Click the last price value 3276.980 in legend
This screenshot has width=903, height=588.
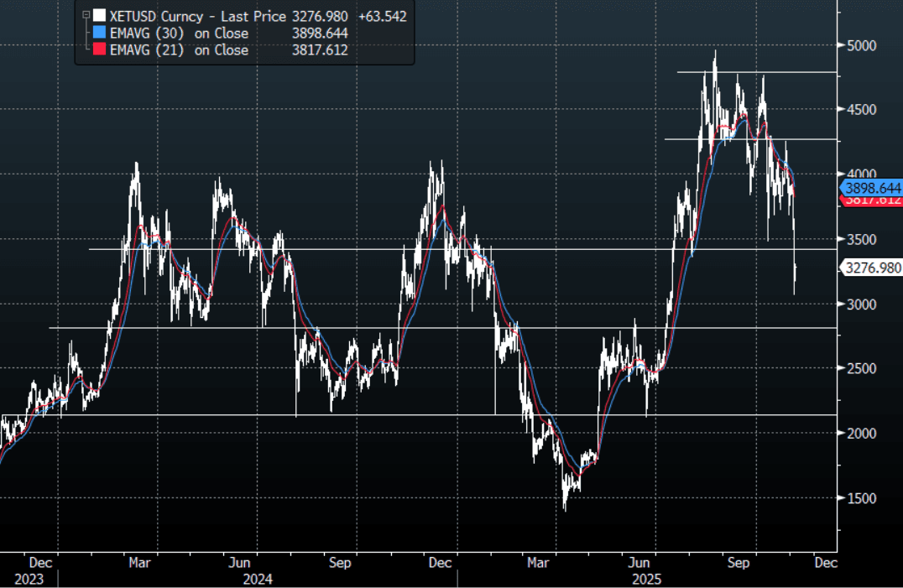319,16
